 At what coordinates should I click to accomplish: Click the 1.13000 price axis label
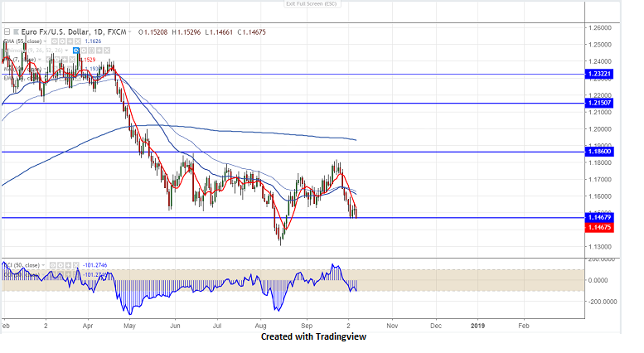[x=599, y=247]
